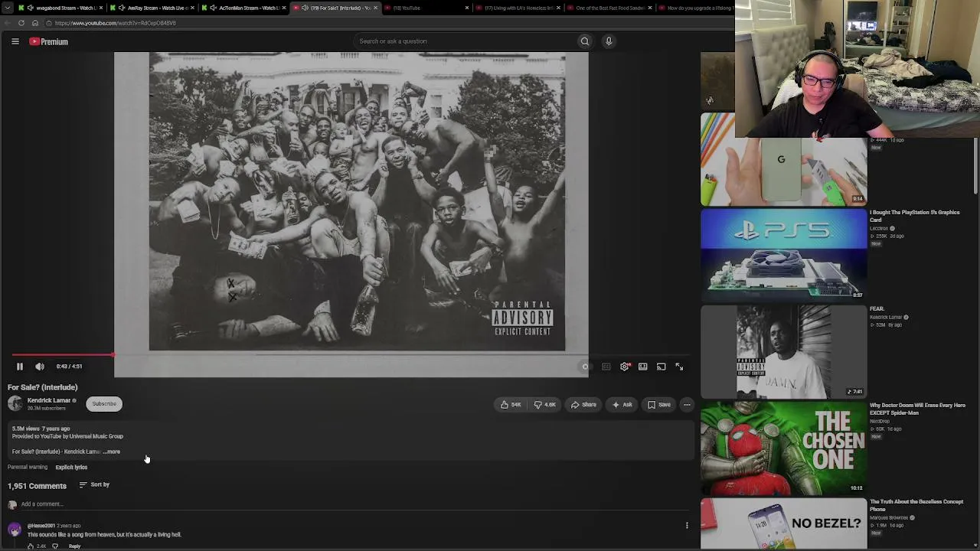Open options menu for the top comment
This screenshot has width=980, height=551.
click(x=687, y=526)
